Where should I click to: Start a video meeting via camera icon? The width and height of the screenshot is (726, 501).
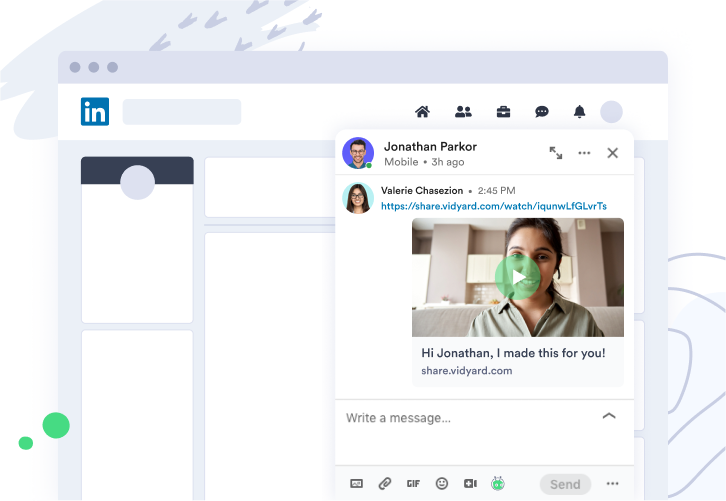[x=470, y=484]
